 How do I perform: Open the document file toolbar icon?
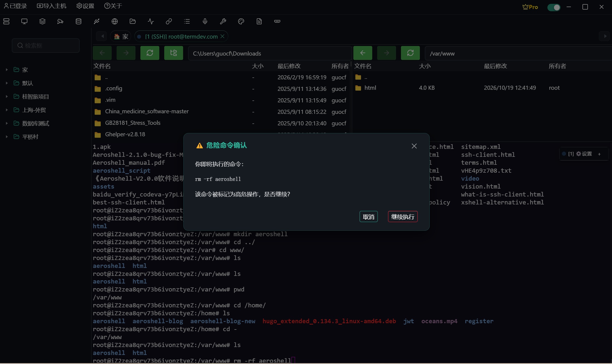coord(259,21)
